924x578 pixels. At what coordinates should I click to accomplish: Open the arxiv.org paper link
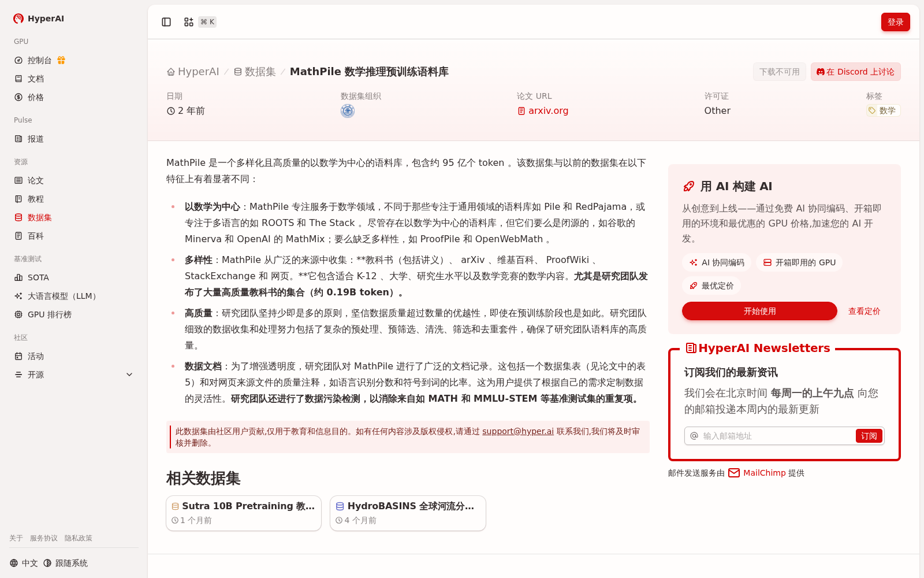coord(548,111)
